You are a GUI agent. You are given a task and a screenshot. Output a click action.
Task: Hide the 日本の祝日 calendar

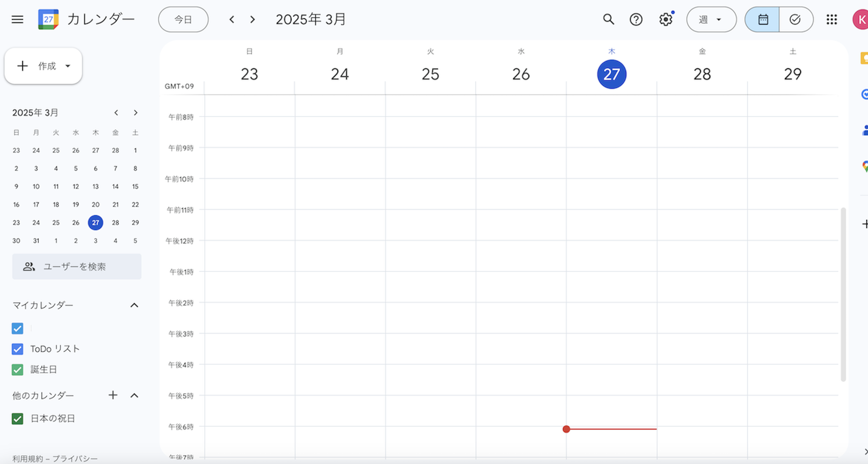pos(17,419)
